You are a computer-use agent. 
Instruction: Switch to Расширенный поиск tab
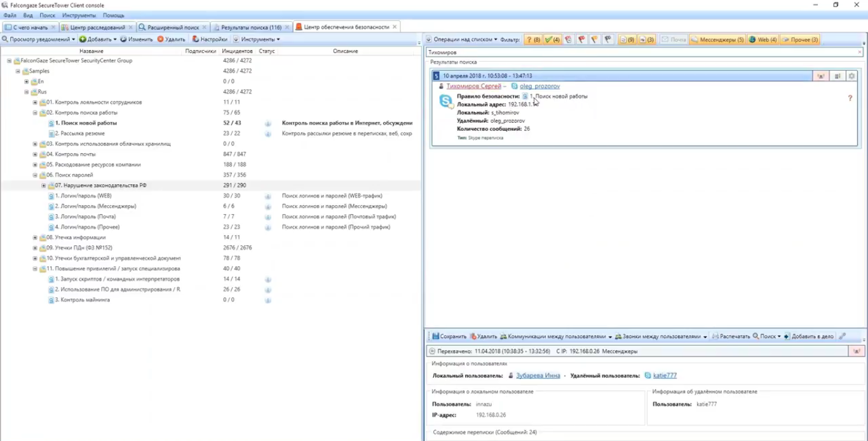click(172, 27)
